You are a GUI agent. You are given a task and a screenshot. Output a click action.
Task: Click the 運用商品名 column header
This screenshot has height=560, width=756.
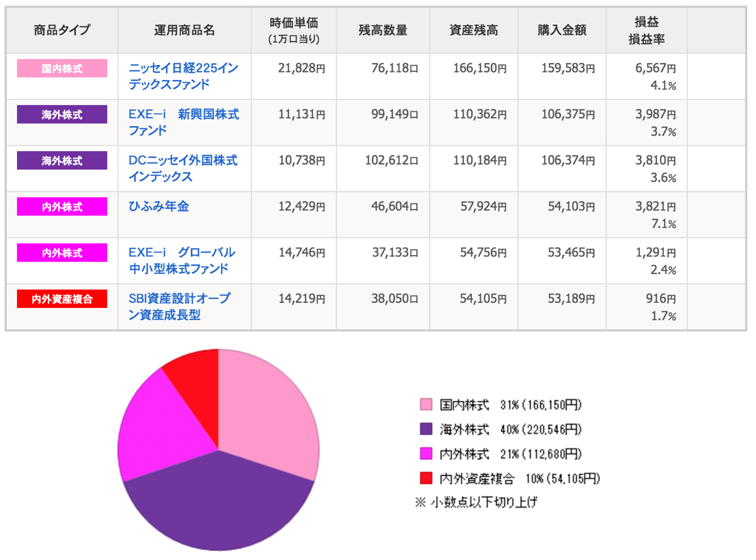[185, 30]
